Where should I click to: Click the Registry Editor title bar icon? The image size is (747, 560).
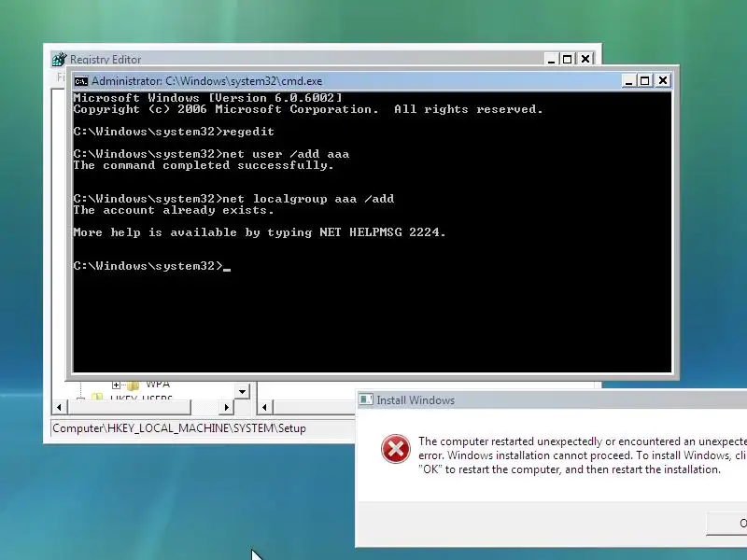pos(59,60)
